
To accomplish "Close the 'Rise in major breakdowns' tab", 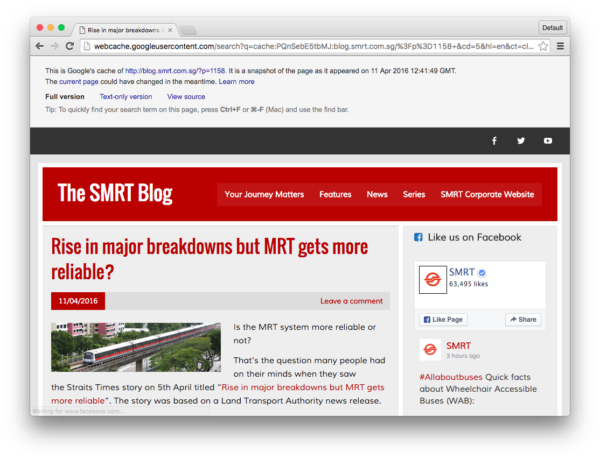I will [170, 30].
